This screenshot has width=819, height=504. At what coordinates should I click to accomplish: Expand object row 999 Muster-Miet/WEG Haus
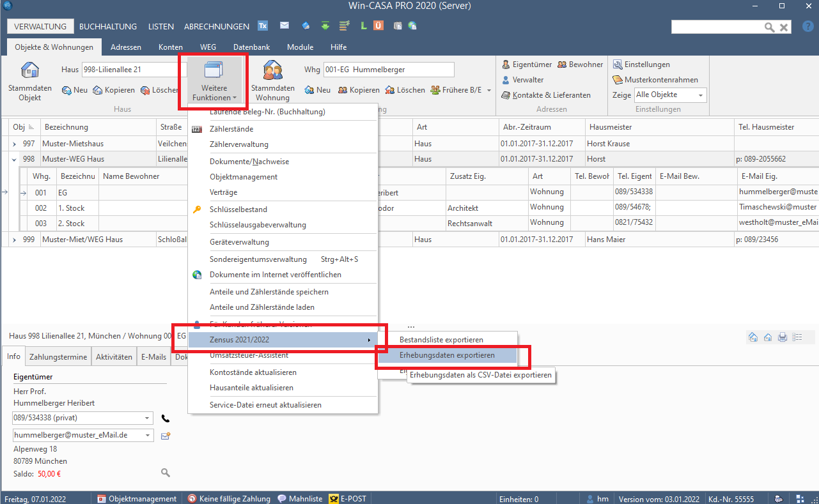pyautogui.click(x=15, y=240)
